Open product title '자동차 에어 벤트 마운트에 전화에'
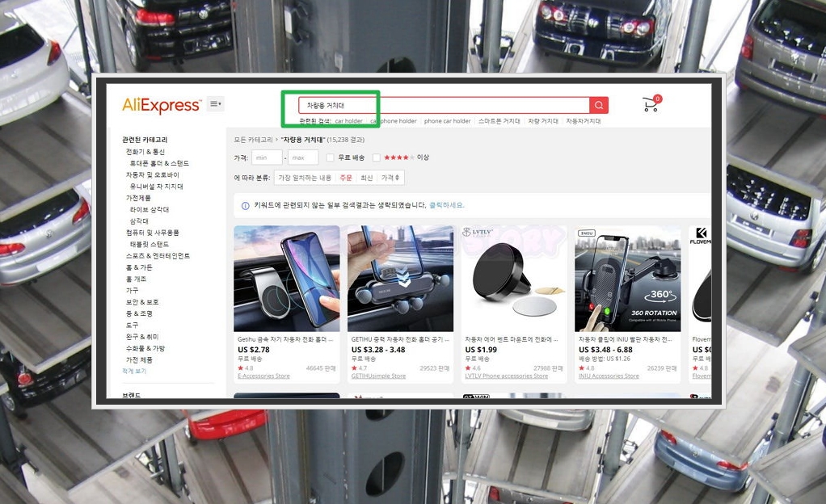This screenshot has width=826, height=504. point(511,340)
